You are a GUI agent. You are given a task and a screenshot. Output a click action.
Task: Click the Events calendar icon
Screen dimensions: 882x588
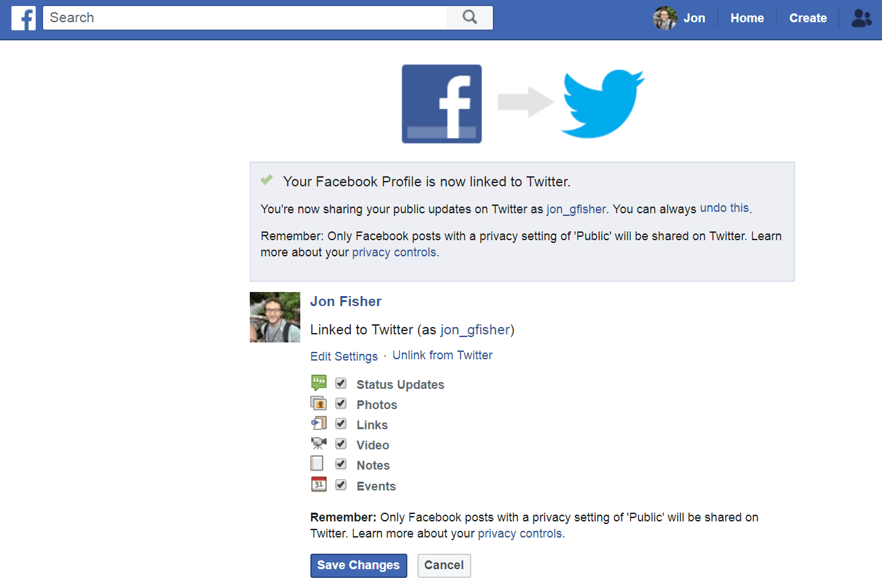coord(318,484)
